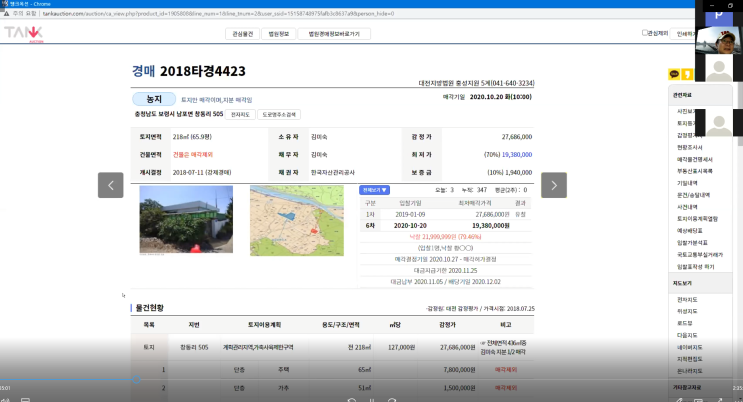The image size is (743, 402).
Task: Open 전자지도 under 지도보기 sidebar
Action: click(687, 300)
